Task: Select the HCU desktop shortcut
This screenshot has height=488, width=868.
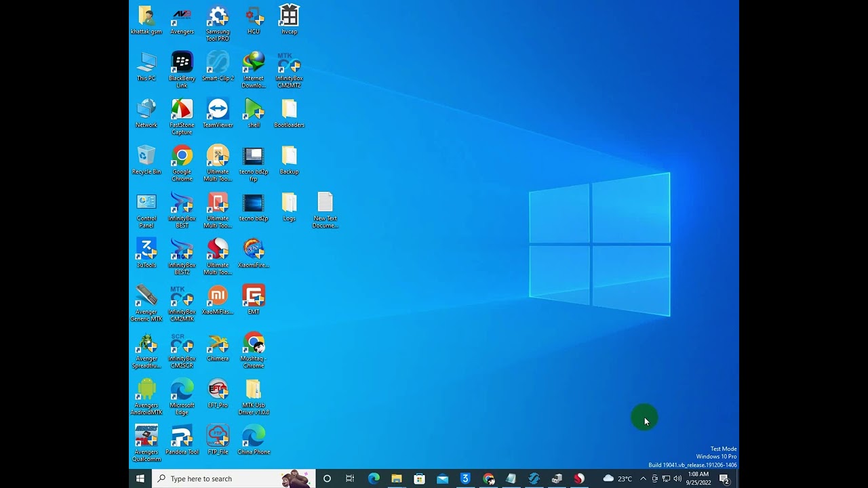Action: click(254, 20)
